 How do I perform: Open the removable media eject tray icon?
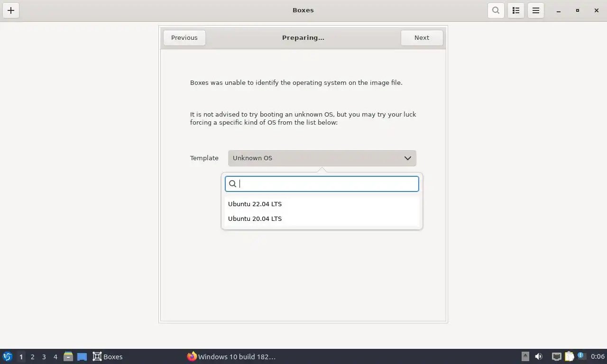(525, 356)
